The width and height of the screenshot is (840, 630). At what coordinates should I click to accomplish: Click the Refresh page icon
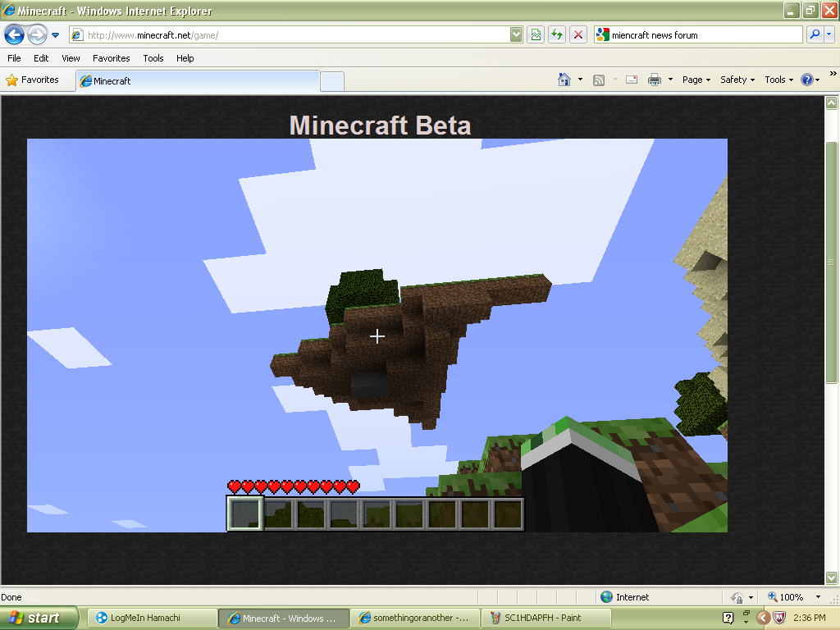(557, 35)
